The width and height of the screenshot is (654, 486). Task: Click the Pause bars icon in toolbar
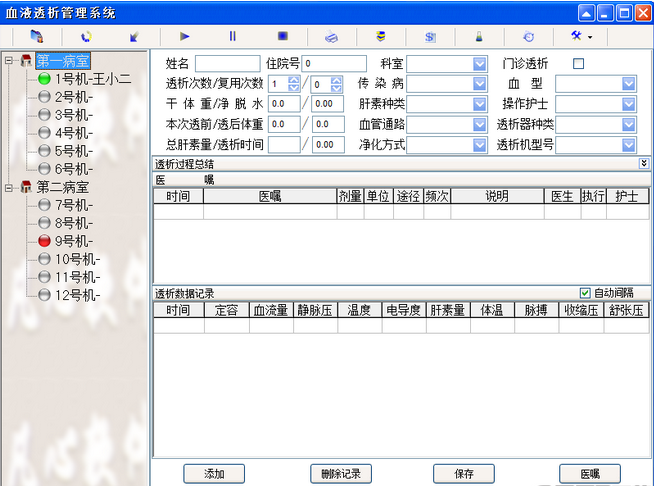pyautogui.click(x=232, y=36)
